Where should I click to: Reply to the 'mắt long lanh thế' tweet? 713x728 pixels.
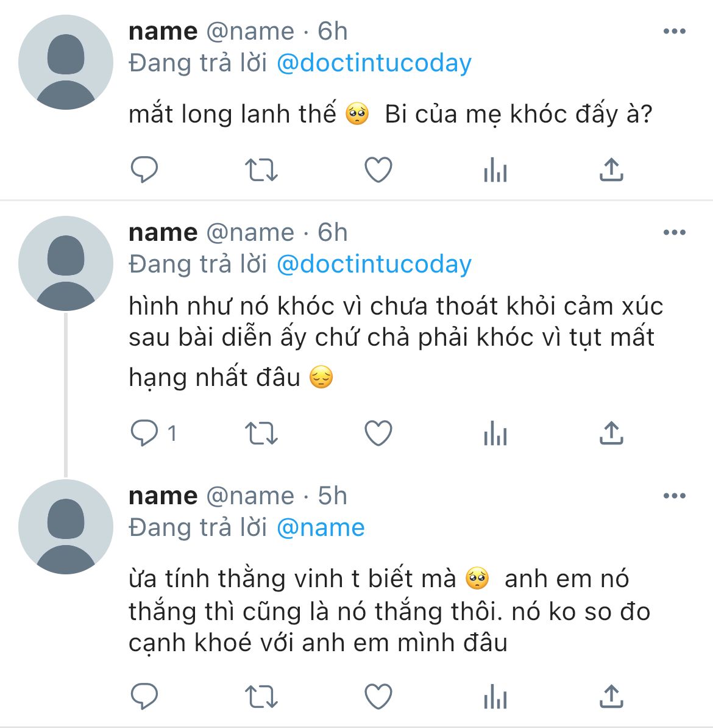pyautogui.click(x=144, y=170)
